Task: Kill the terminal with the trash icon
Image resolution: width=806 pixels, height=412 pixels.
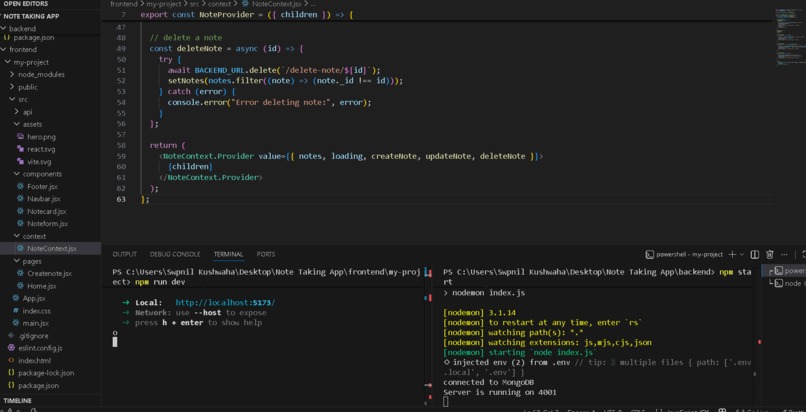Action: click(770, 254)
